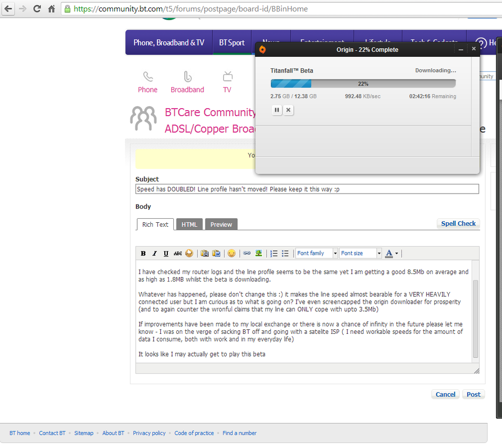Click the text color A icon
The width and height of the screenshot is (502, 448).
pos(388,253)
